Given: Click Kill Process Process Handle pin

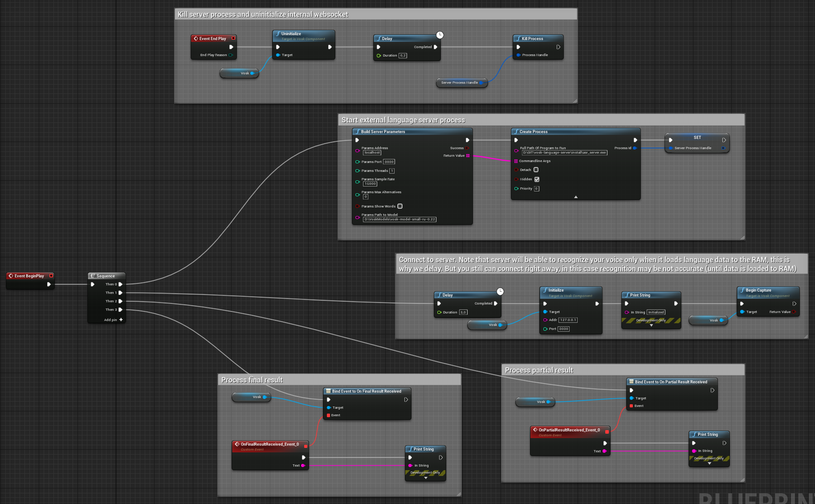Looking at the screenshot, I should pyautogui.click(x=518, y=55).
